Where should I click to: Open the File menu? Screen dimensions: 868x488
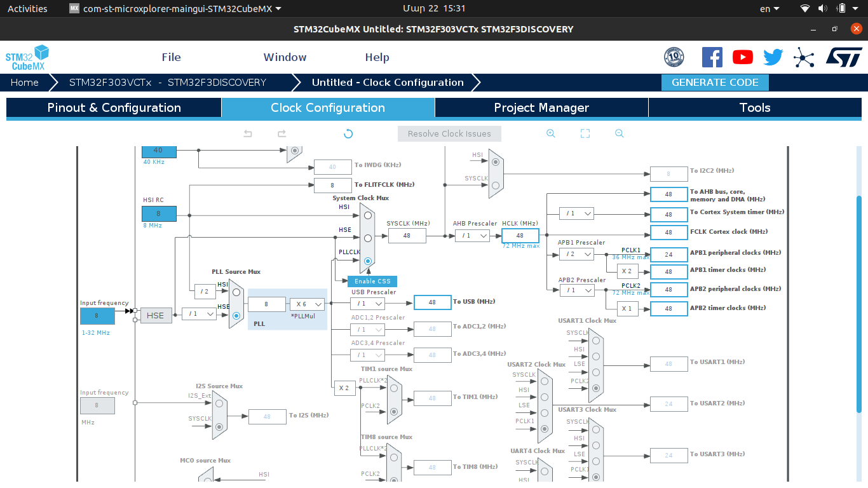172,57
